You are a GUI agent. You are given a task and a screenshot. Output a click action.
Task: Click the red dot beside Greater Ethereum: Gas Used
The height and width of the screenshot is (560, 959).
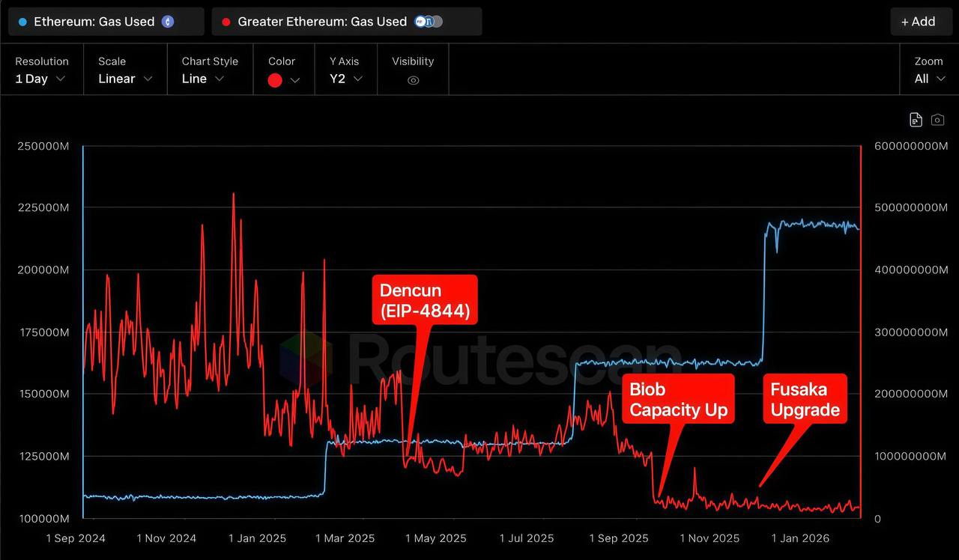tap(226, 22)
